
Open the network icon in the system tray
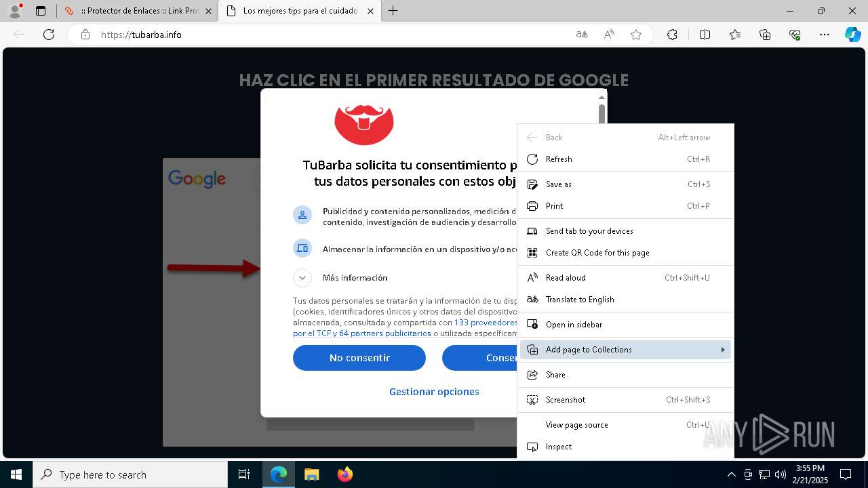tap(764, 474)
